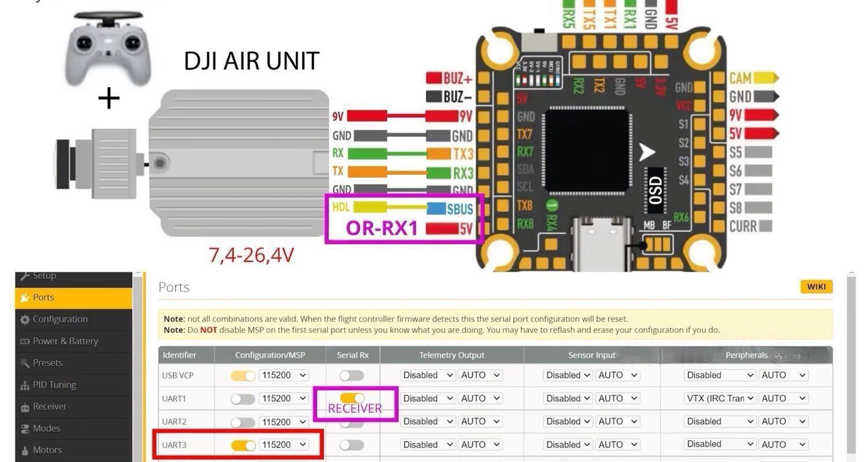Open UART3 baud rate 115200 dropdown
The height and width of the screenshot is (462, 868).
pos(284,445)
